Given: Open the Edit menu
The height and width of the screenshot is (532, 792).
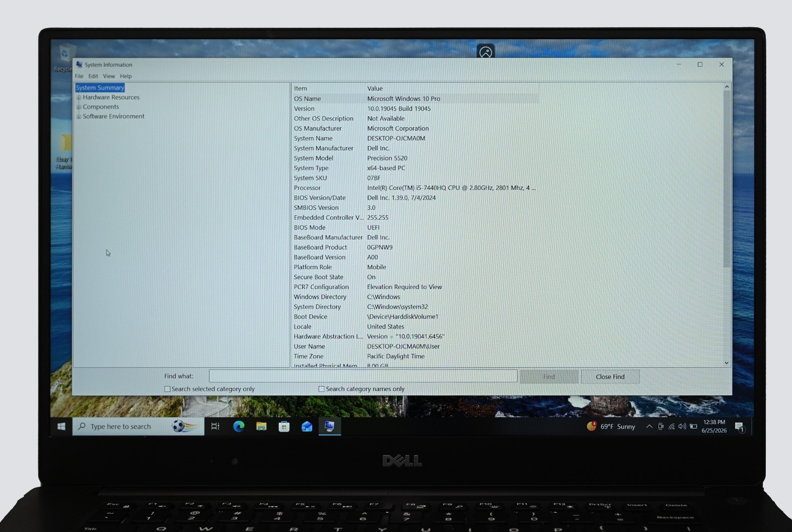Looking at the screenshot, I should coord(93,76).
